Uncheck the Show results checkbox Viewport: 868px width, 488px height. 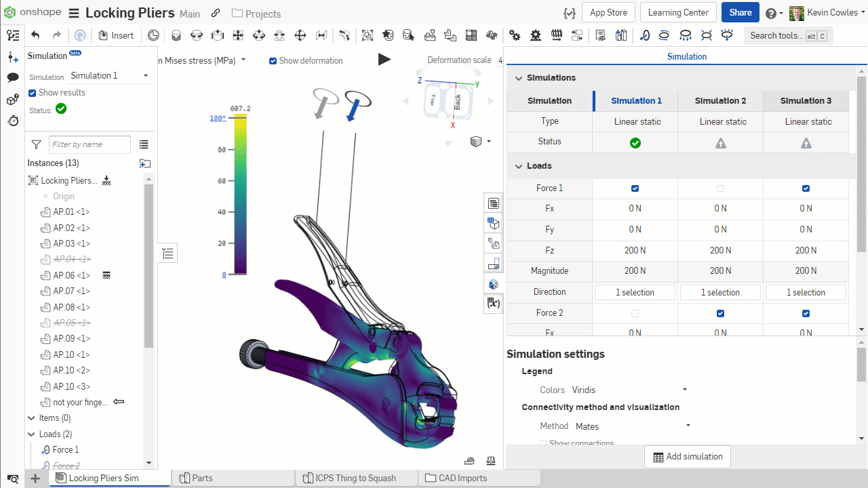32,93
